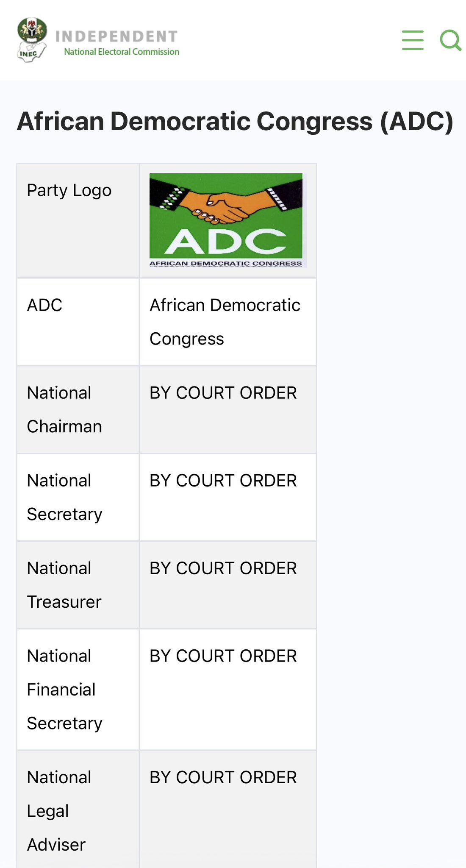
Task: Click "BY COURT ORDER" beside National Legal Adviser
Action: point(223,778)
